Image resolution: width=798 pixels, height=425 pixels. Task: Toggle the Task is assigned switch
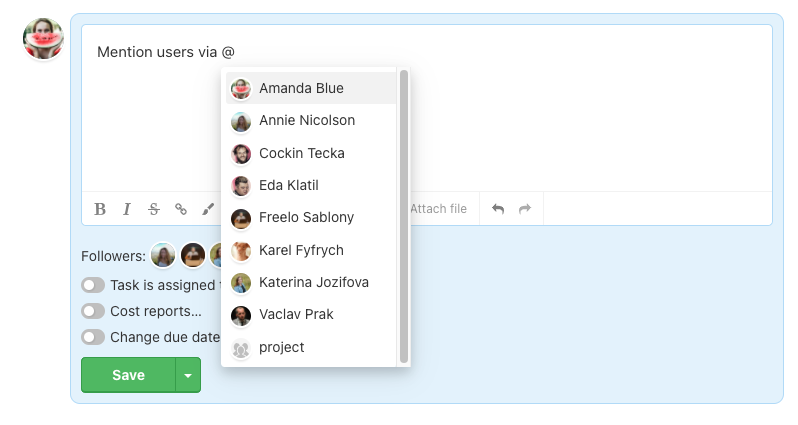click(x=93, y=285)
